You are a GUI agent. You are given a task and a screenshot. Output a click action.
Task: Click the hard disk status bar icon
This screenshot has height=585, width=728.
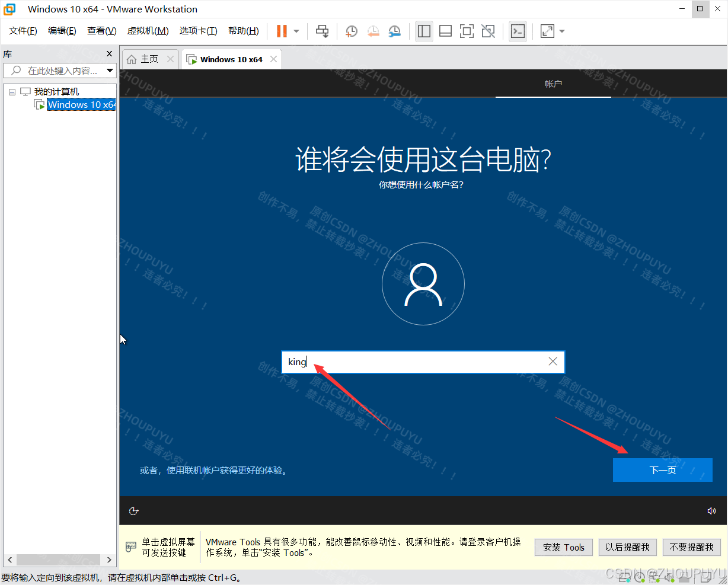(x=624, y=577)
